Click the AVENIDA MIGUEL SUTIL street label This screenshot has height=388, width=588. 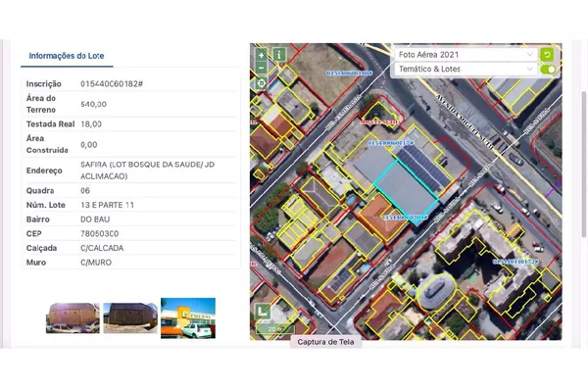pyautogui.click(x=465, y=121)
